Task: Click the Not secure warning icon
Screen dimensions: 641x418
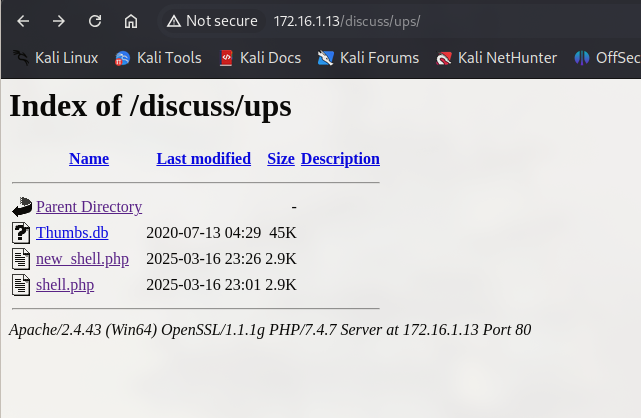Action: pos(173,21)
